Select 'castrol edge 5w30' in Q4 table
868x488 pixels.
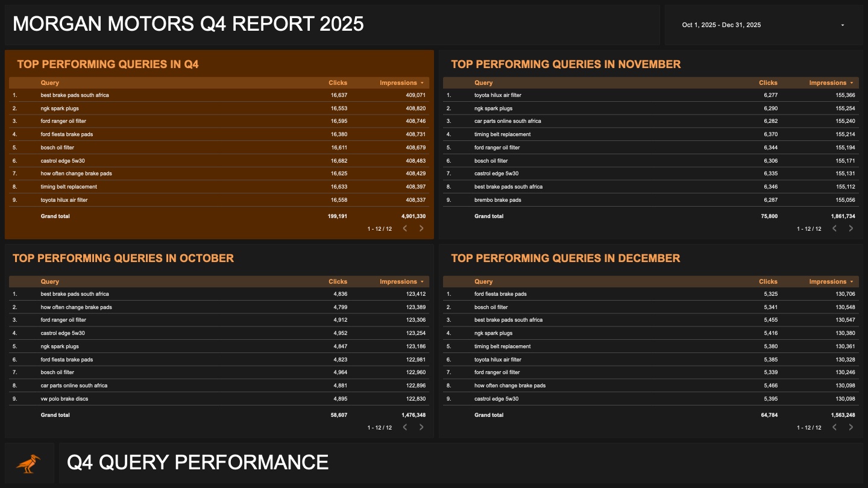[63, 161]
